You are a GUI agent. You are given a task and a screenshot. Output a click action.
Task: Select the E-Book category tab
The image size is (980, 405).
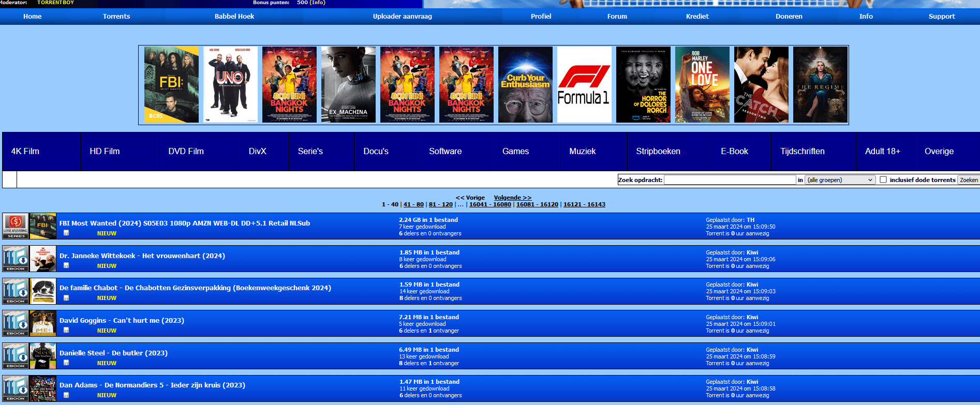[734, 152]
